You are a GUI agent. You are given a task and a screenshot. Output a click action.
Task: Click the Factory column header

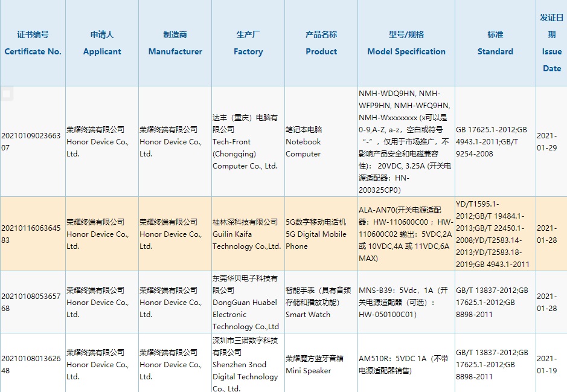pos(248,43)
